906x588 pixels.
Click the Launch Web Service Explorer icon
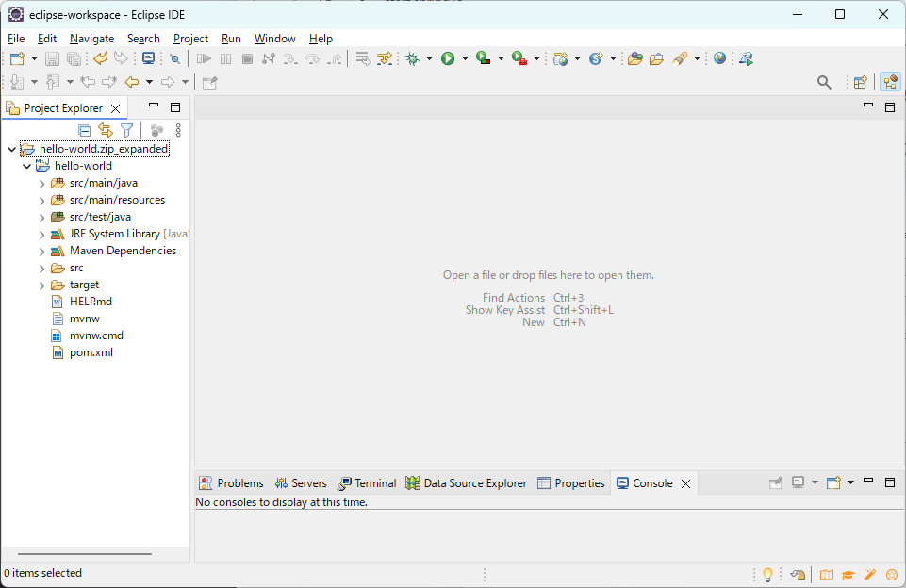point(746,58)
